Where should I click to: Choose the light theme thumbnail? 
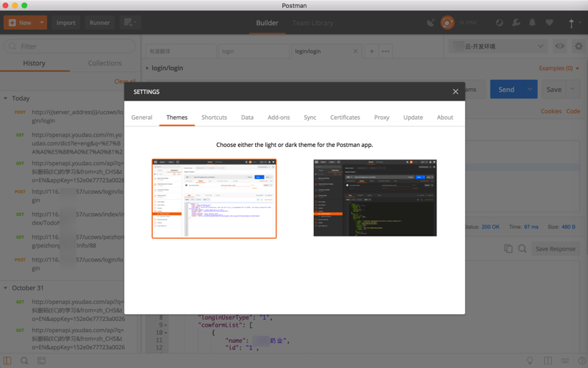(214, 198)
